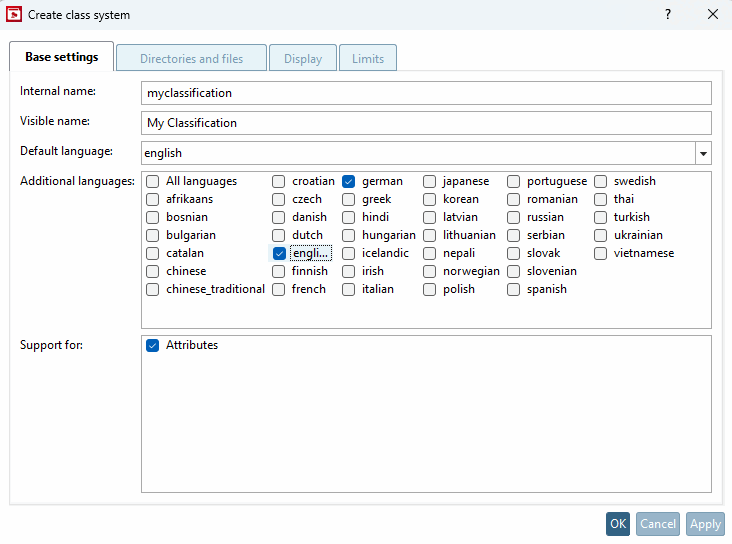Uncheck the german checkbox
Image resolution: width=732 pixels, height=544 pixels.
pyautogui.click(x=349, y=181)
